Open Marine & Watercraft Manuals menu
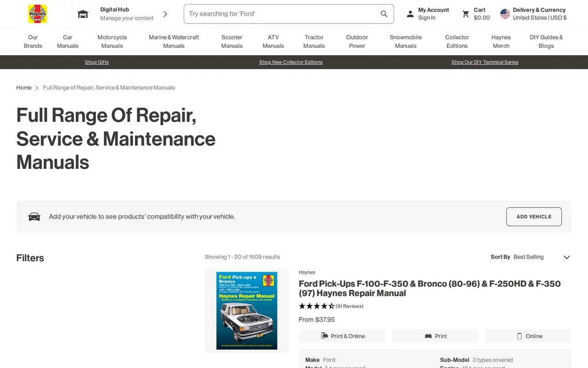This screenshot has height=368, width=588. (174, 41)
